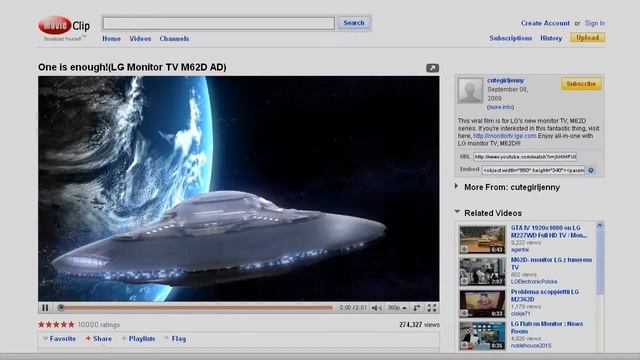Click the Create Account link
This screenshot has height=360, width=640.
(x=545, y=23)
